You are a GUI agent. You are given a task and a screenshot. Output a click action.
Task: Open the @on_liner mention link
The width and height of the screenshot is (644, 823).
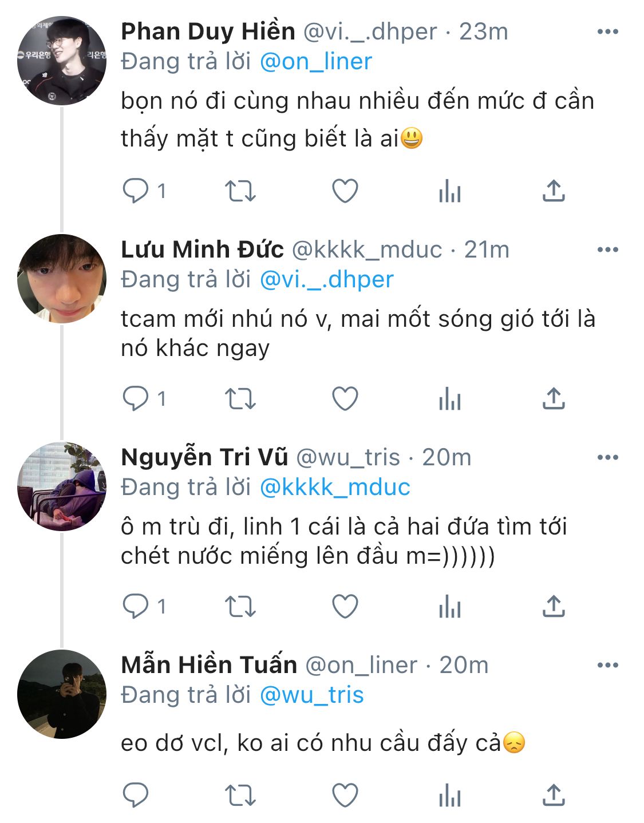pyautogui.click(x=316, y=62)
